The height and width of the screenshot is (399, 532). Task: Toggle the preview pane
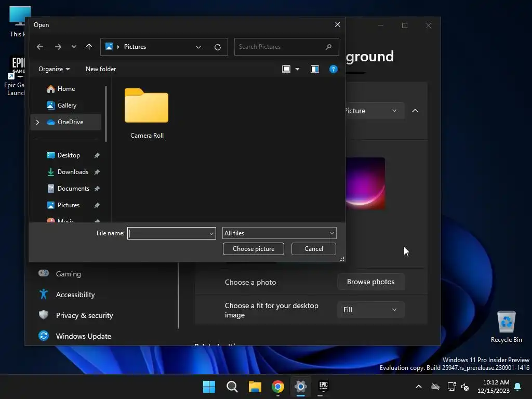315,69
